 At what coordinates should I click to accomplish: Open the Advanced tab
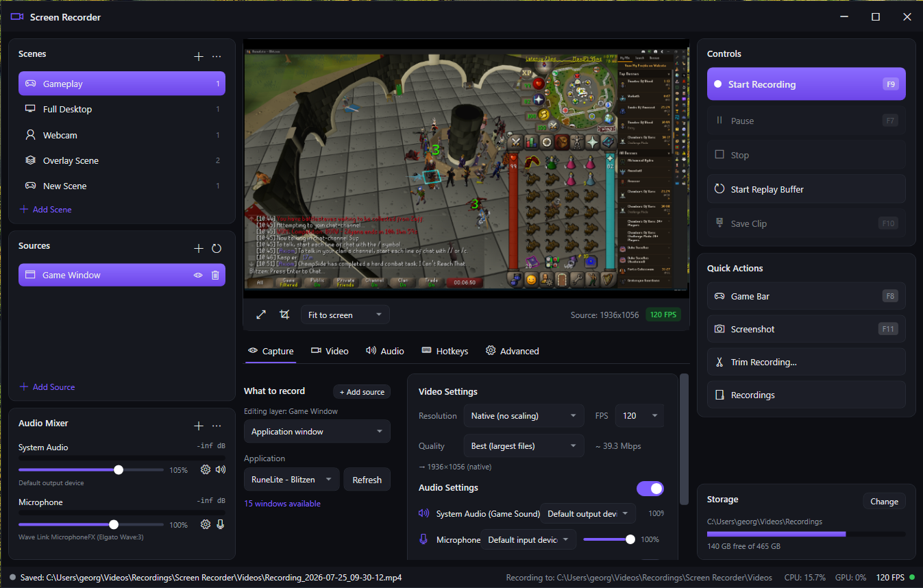pos(512,351)
